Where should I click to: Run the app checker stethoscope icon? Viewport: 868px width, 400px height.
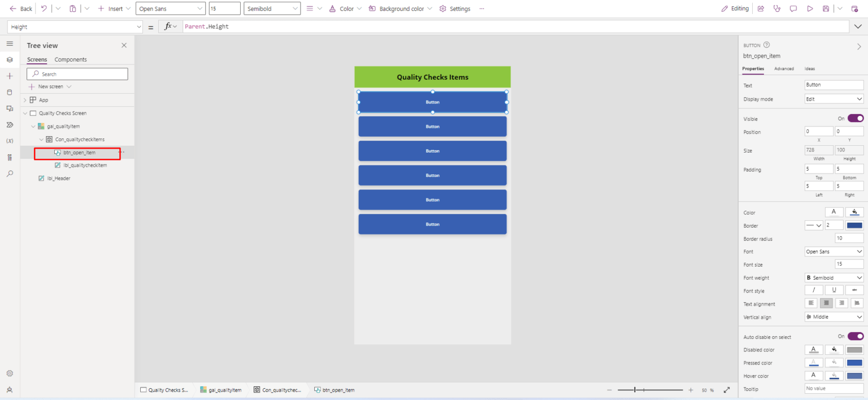pyautogui.click(x=777, y=8)
